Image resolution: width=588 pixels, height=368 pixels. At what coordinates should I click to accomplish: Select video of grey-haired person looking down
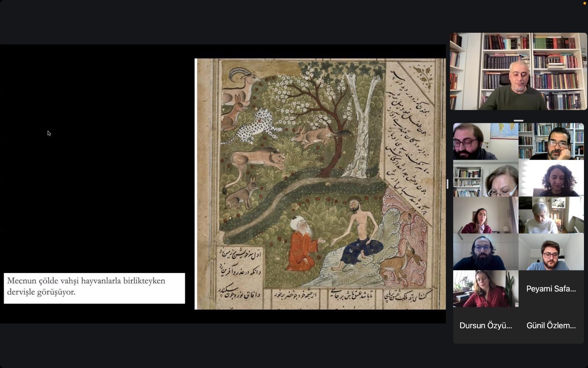click(x=551, y=215)
